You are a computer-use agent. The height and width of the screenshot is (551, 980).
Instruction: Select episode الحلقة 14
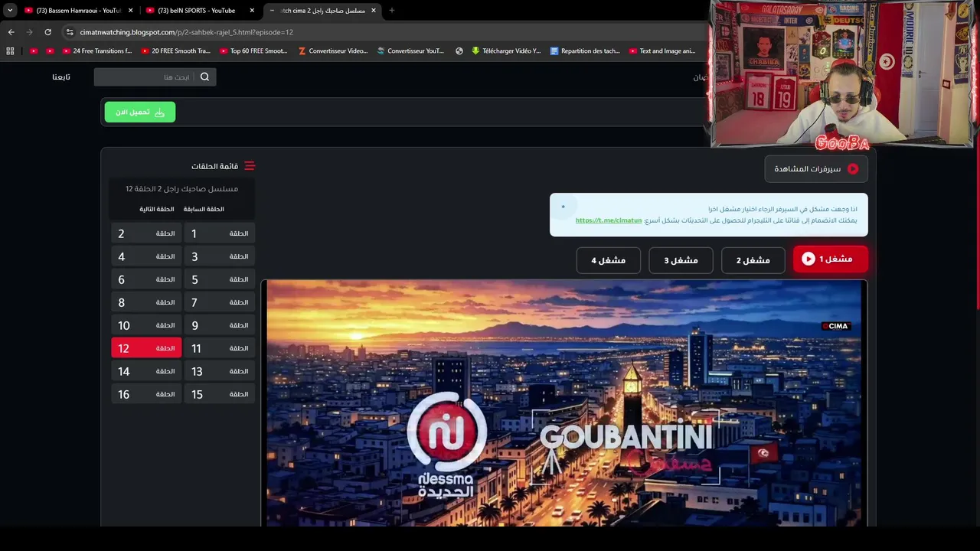[146, 371]
